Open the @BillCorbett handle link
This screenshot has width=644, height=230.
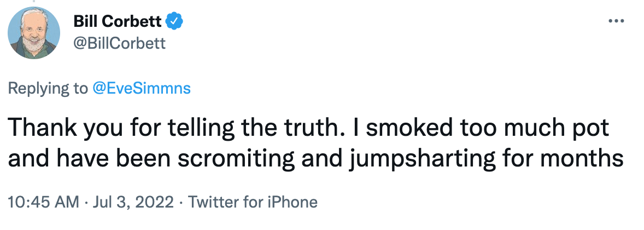pos(119,43)
